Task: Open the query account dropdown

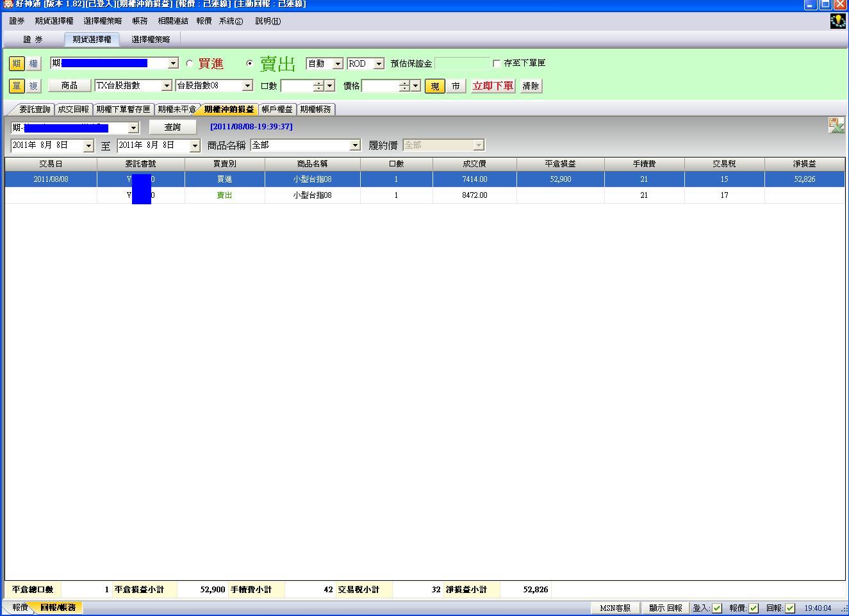Action: click(x=133, y=127)
